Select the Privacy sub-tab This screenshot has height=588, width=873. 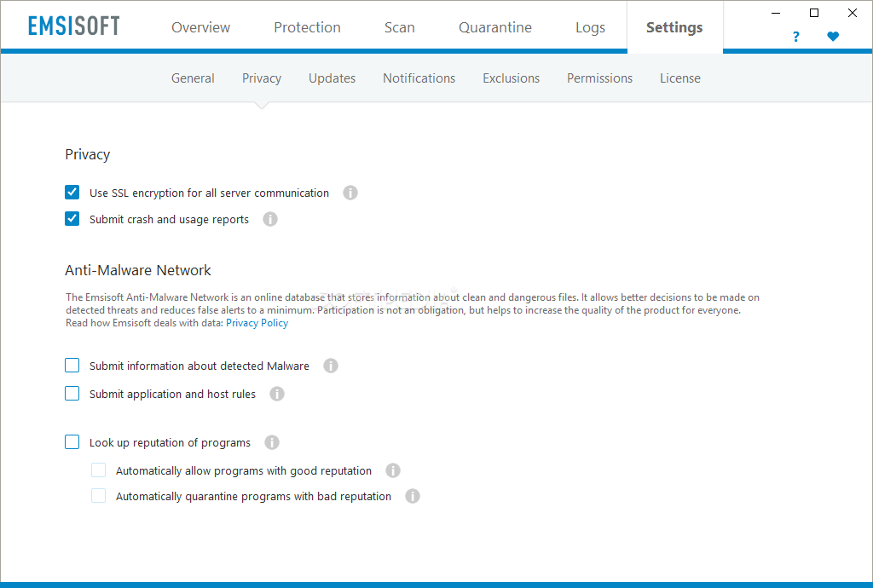(x=262, y=78)
